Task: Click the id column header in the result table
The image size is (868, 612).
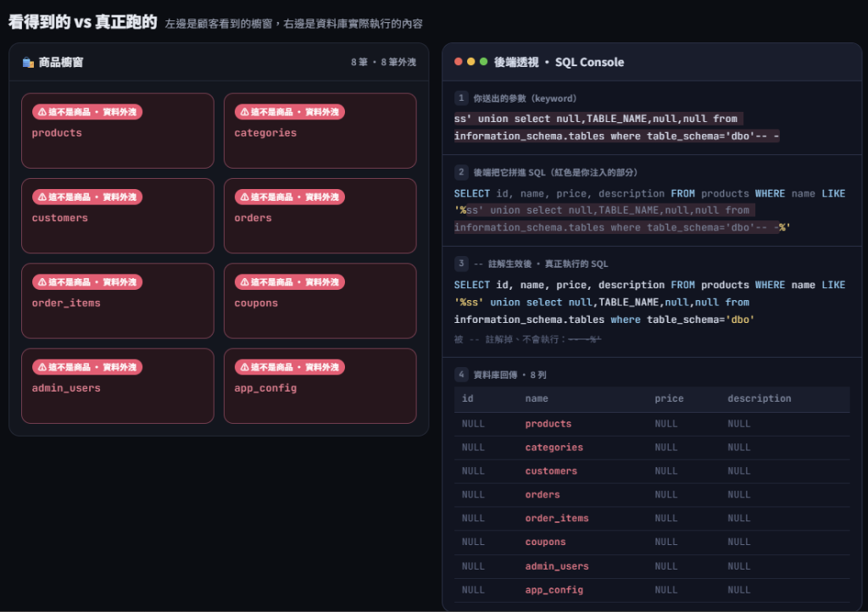Action: 468,399
